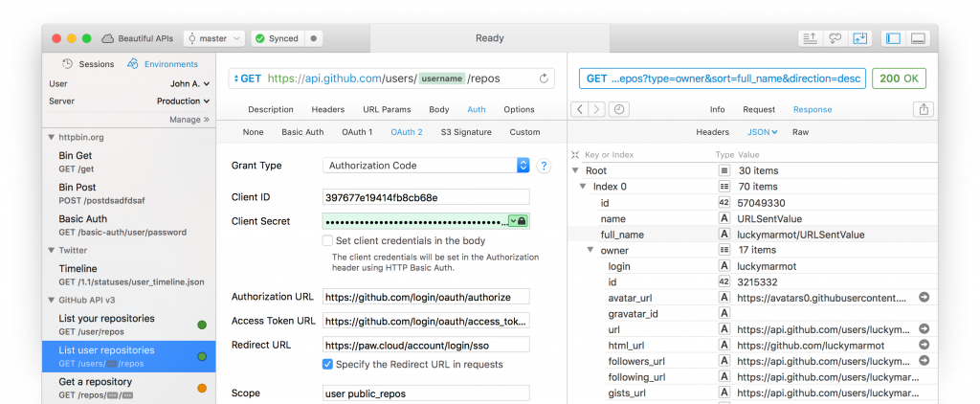980x404 pixels.
Task: Click the lock toggle in Client Secret field
Action: click(523, 221)
